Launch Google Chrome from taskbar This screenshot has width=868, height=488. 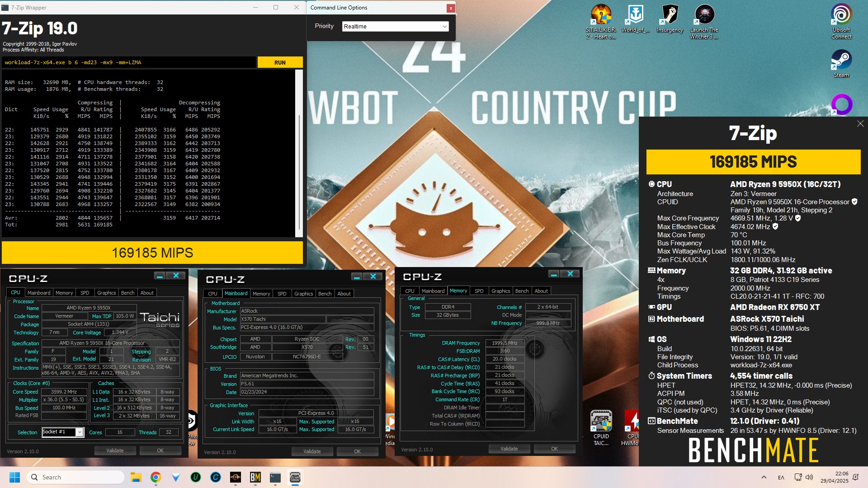(156, 477)
